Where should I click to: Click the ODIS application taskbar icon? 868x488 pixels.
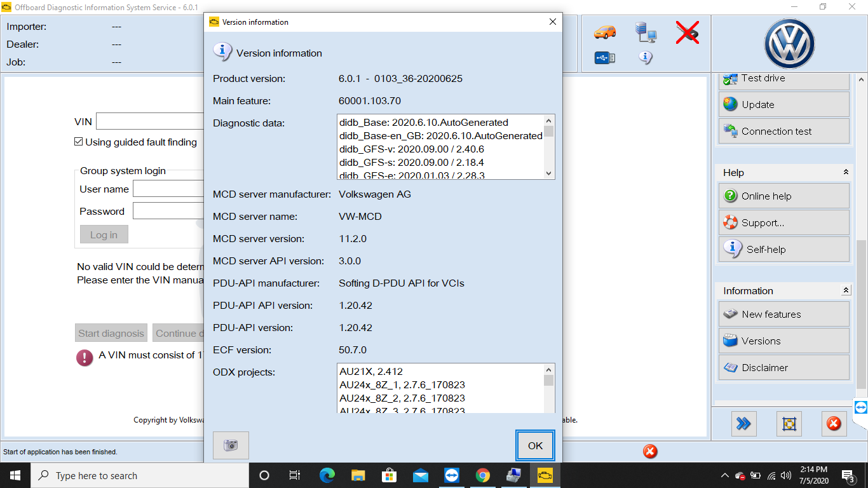tap(545, 475)
